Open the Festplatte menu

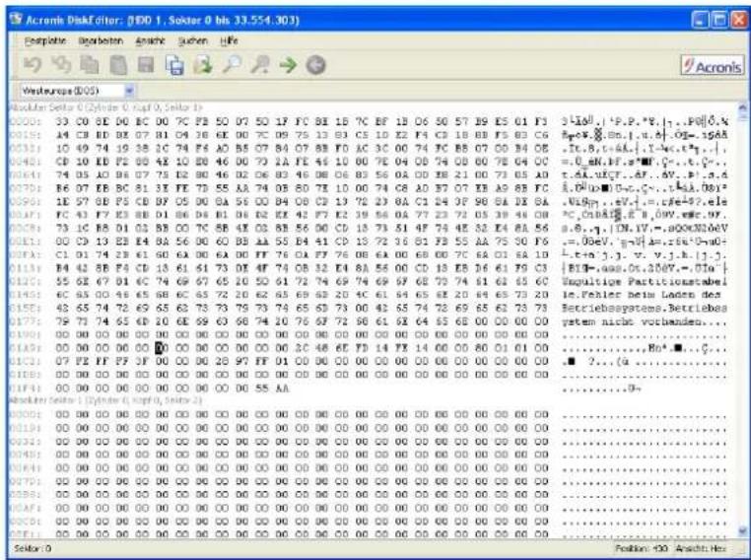[x=45, y=41]
